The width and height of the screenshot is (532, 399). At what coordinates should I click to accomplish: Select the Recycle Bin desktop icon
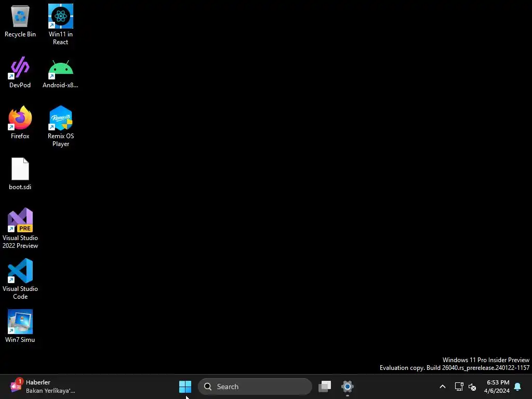tap(20, 21)
